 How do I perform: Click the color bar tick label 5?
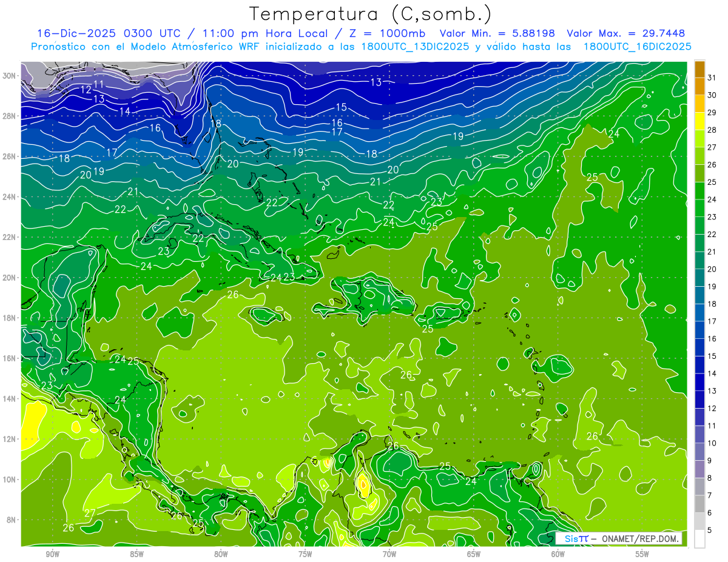(x=710, y=530)
